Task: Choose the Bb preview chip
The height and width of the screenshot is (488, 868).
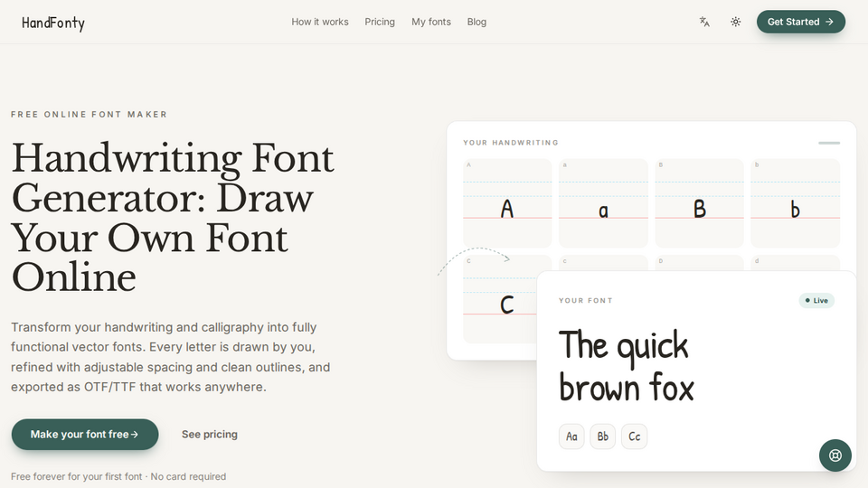Action: pos(603,436)
